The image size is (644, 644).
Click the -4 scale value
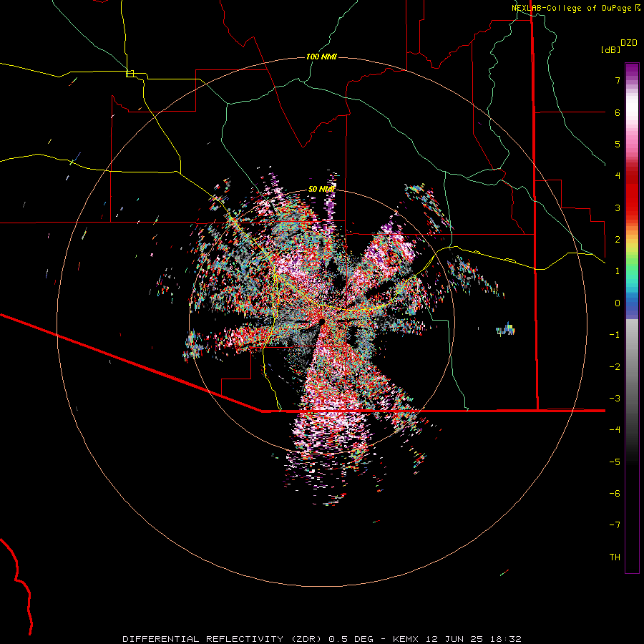615,430
